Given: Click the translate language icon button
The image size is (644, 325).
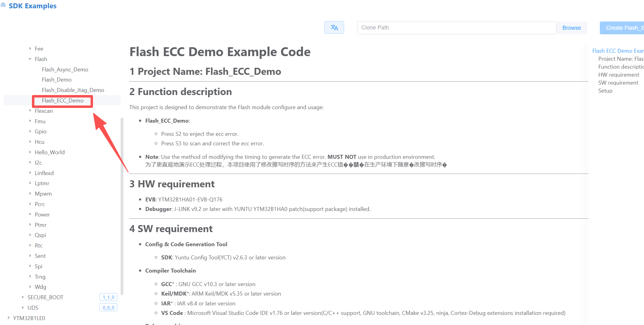Looking at the screenshot, I should (334, 28).
